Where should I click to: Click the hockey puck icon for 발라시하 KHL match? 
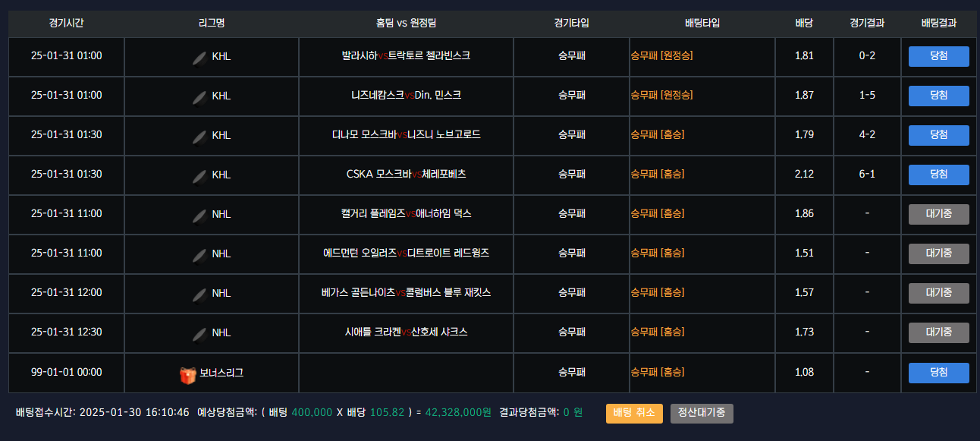(x=199, y=58)
